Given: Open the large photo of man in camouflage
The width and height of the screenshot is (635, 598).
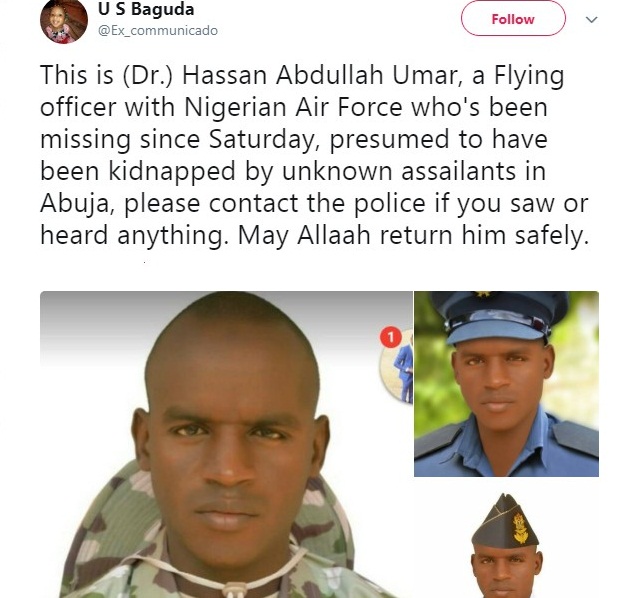Looking at the screenshot, I should click(225, 445).
